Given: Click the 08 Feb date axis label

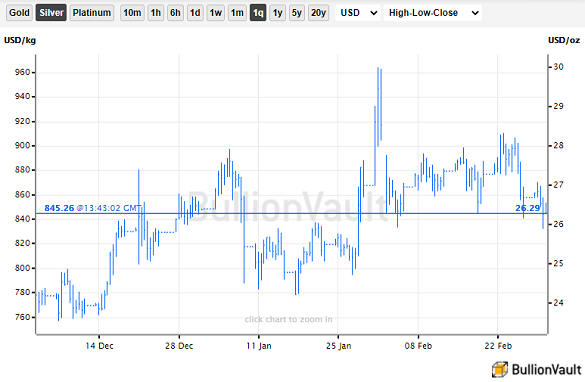Looking at the screenshot, I should coord(418,346).
